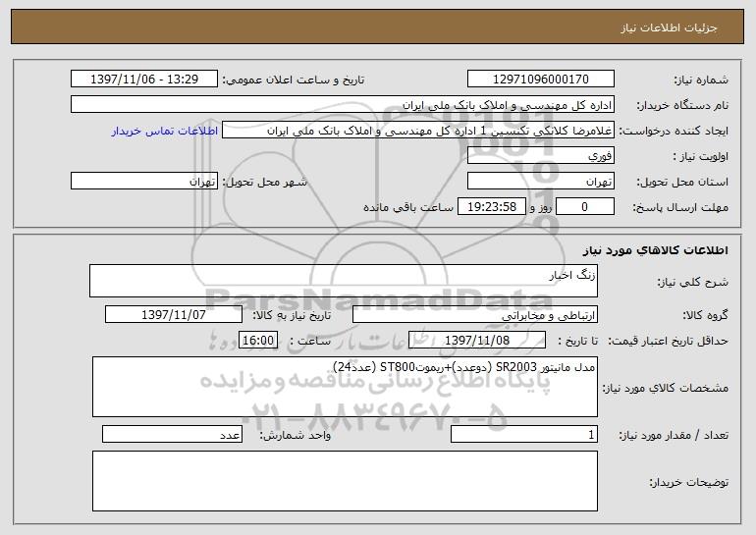Click the label حداقل تاریخ اعتبار قیمت
Image resolution: width=756 pixels, height=535 pixels.
click(x=668, y=342)
